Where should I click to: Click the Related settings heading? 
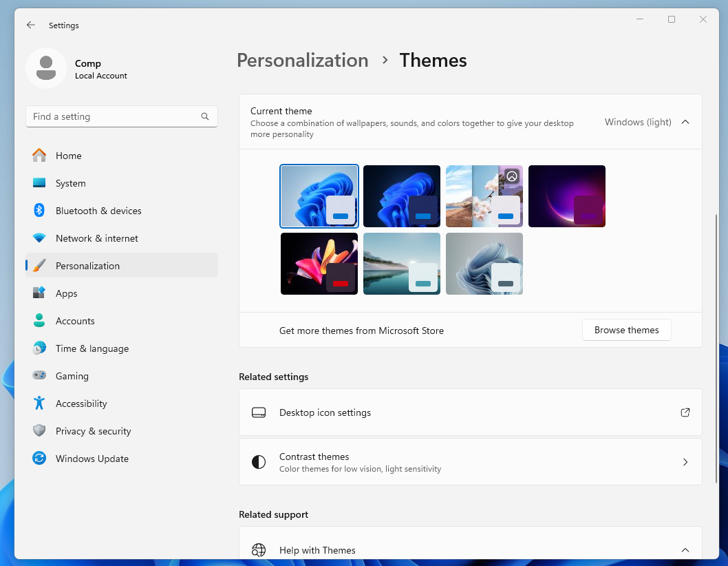[x=273, y=377]
